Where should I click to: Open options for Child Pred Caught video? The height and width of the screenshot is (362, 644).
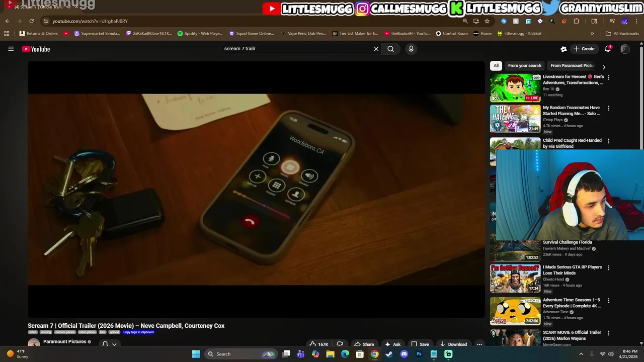(608, 141)
